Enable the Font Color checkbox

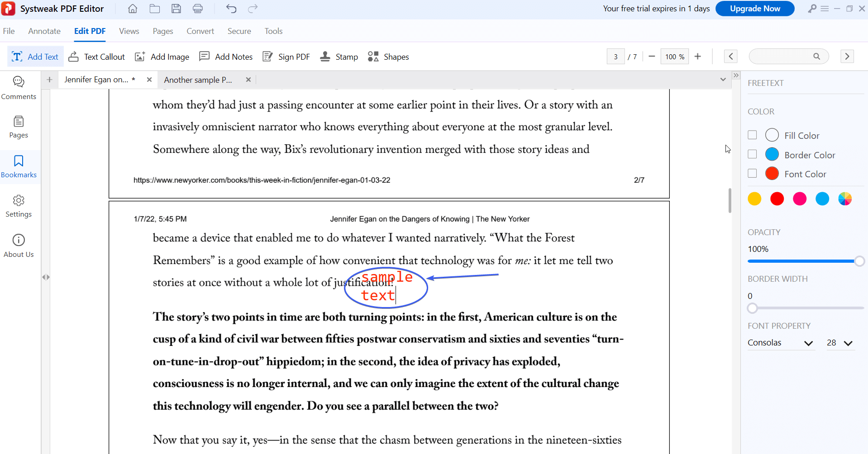tap(752, 173)
